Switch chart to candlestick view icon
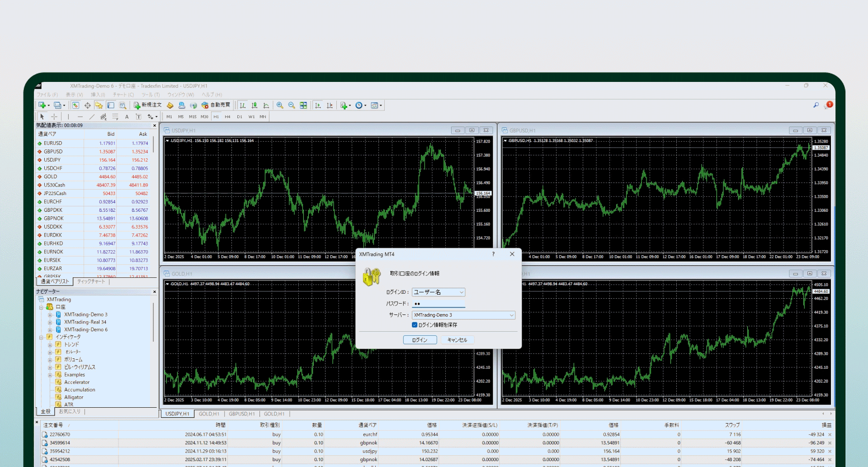This screenshot has height=467, width=868. pos(255,105)
